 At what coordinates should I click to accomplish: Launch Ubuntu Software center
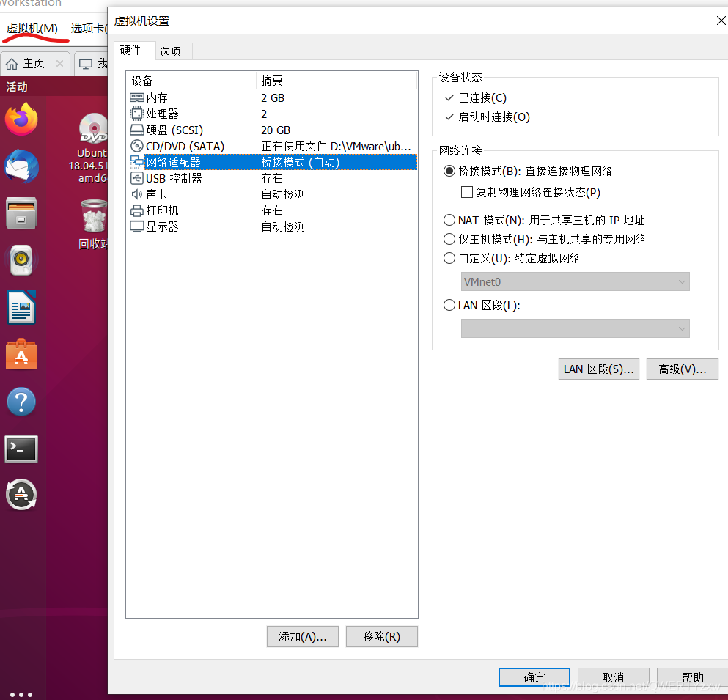(x=21, y=355)
